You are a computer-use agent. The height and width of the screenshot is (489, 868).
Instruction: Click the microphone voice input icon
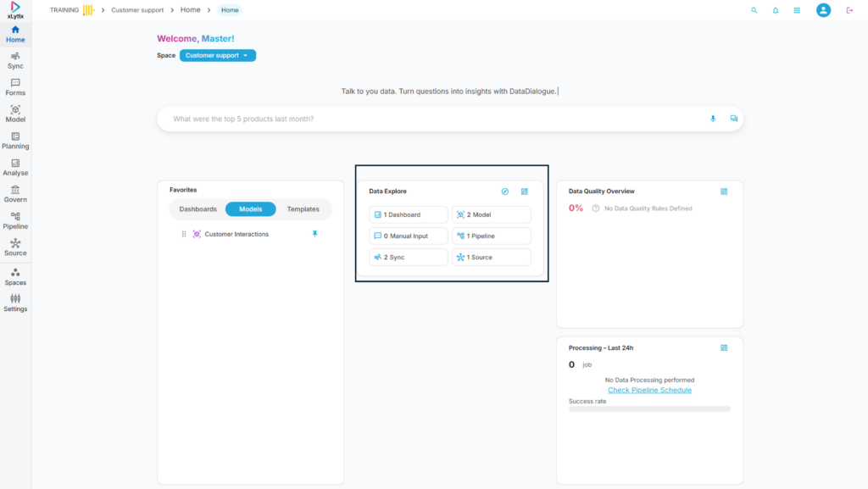pyautogui.click(x=713, y=119)
